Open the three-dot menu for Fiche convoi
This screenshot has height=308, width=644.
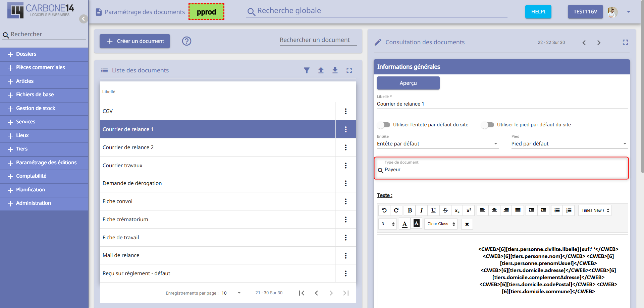tap(346, 201)
